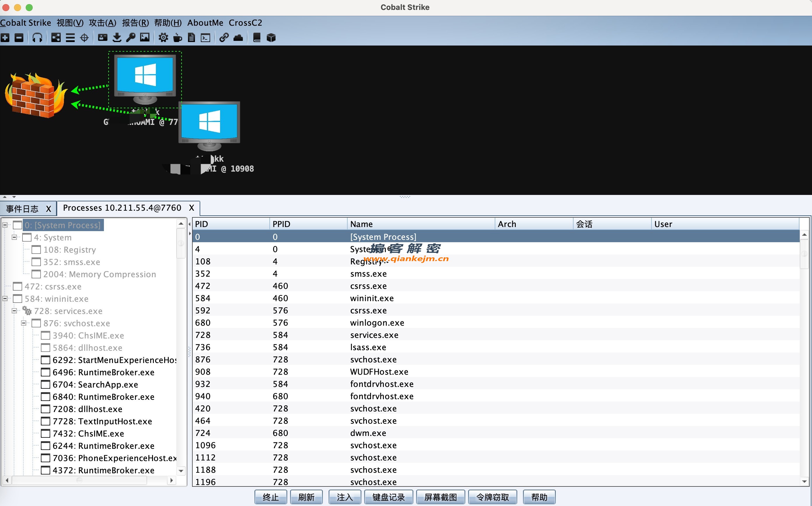Click the process tree scroll-down arrow
The image size is (812, 506).
(181, 471)
